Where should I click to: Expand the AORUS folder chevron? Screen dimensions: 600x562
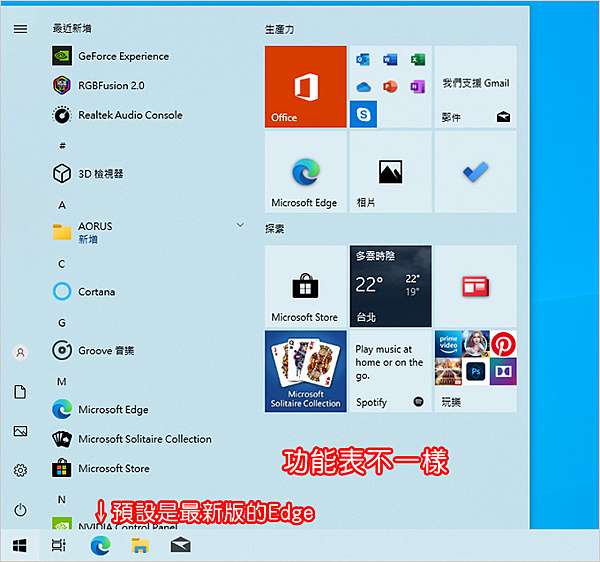coord(240,225)
